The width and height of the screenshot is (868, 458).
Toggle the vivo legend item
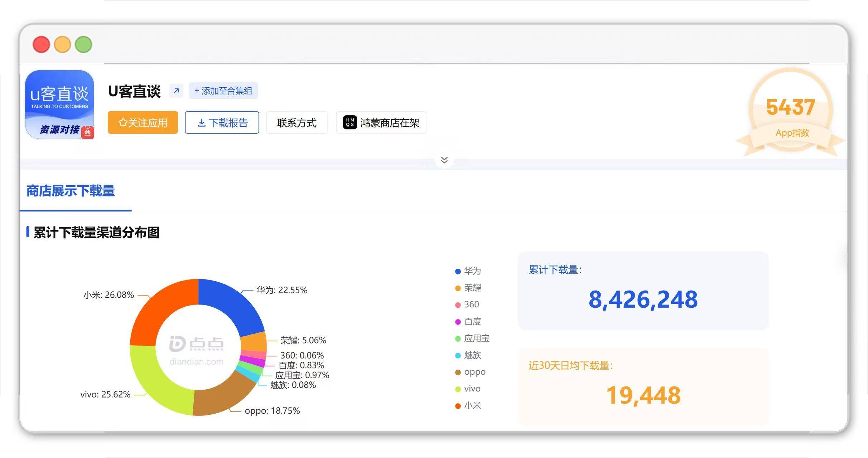(468, 389)
